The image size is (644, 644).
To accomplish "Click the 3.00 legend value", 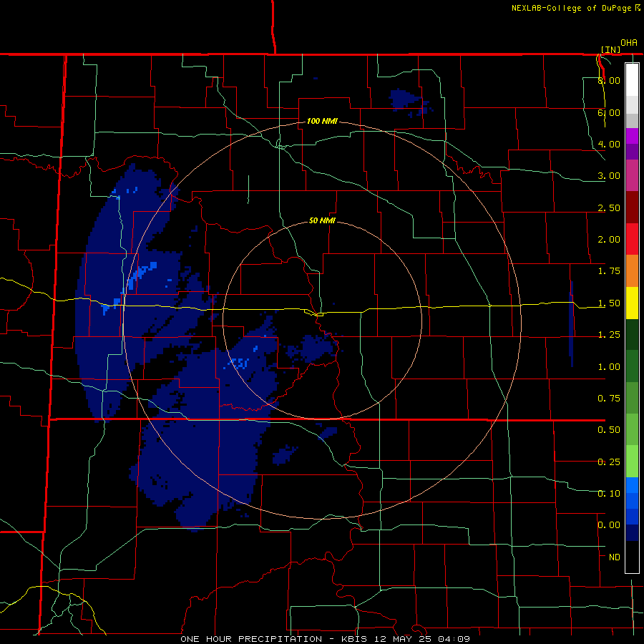I will [x=609, y=176].
